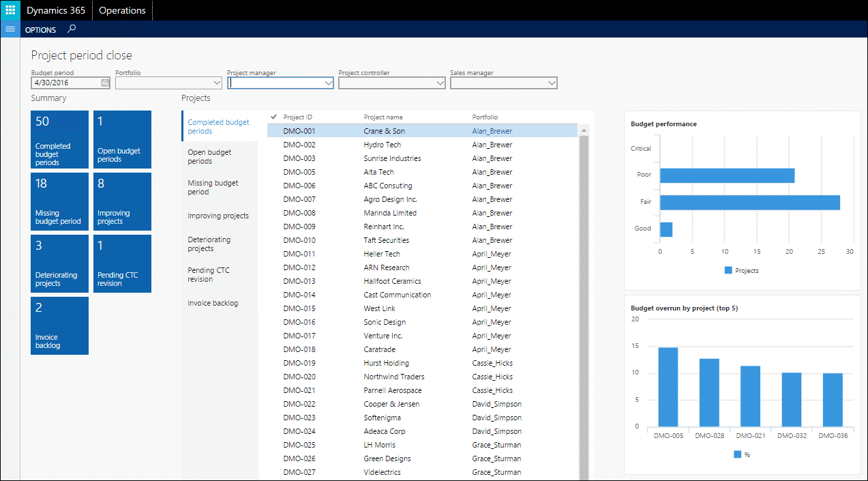Click the Alan_Brewer link for DMO-001
Screen dimensions: 868x481
(492, 131)
